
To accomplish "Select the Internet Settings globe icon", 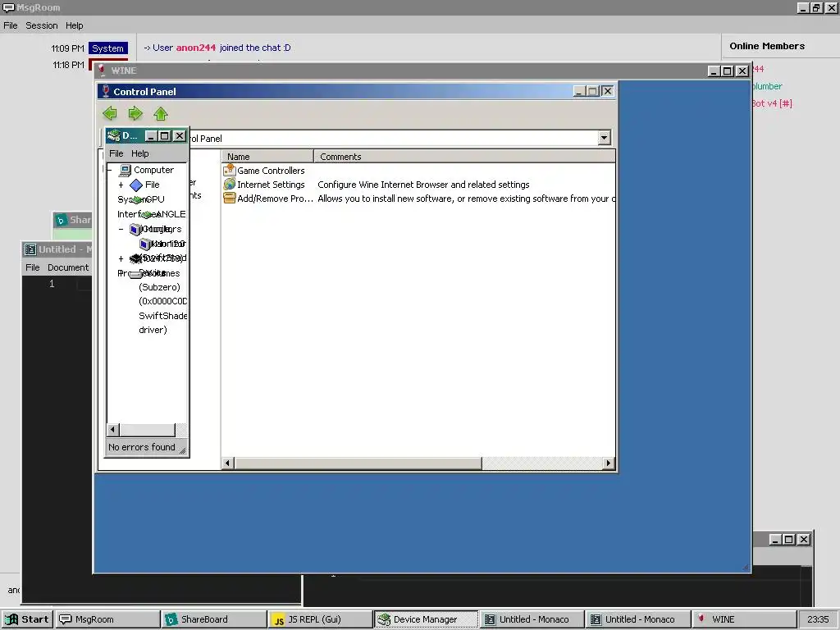I will pos(230,184).
